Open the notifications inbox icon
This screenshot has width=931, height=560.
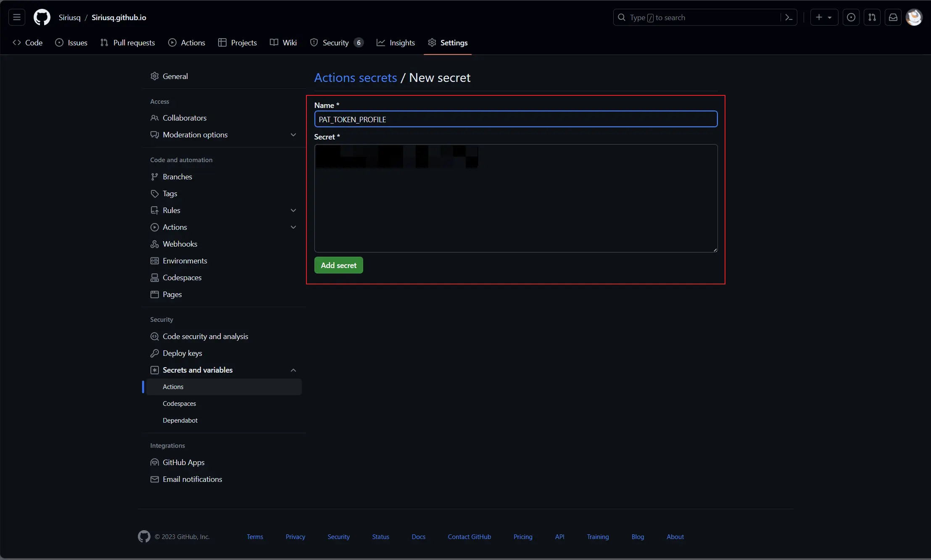point(893,18)
